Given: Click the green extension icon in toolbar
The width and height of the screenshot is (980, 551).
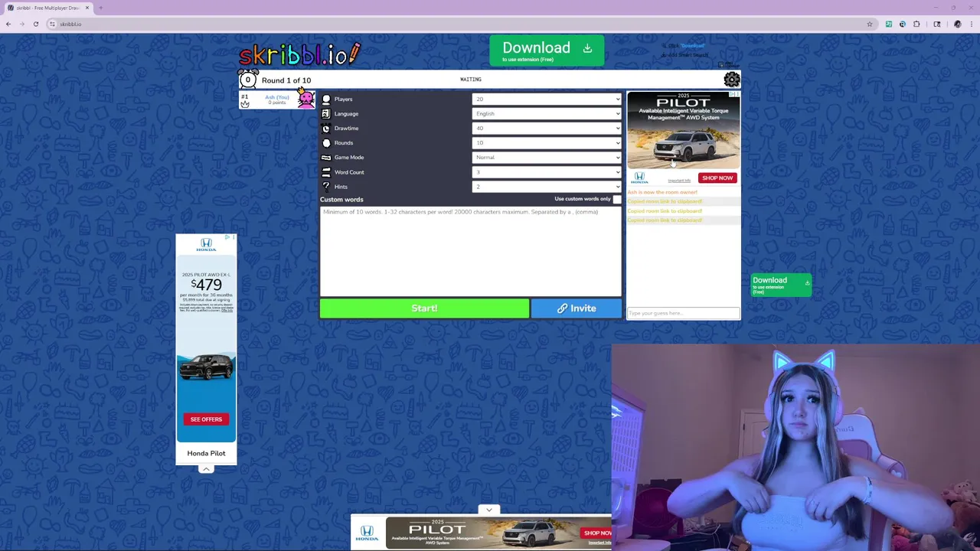Looking at the screenshot, I should tap(888, 24).
